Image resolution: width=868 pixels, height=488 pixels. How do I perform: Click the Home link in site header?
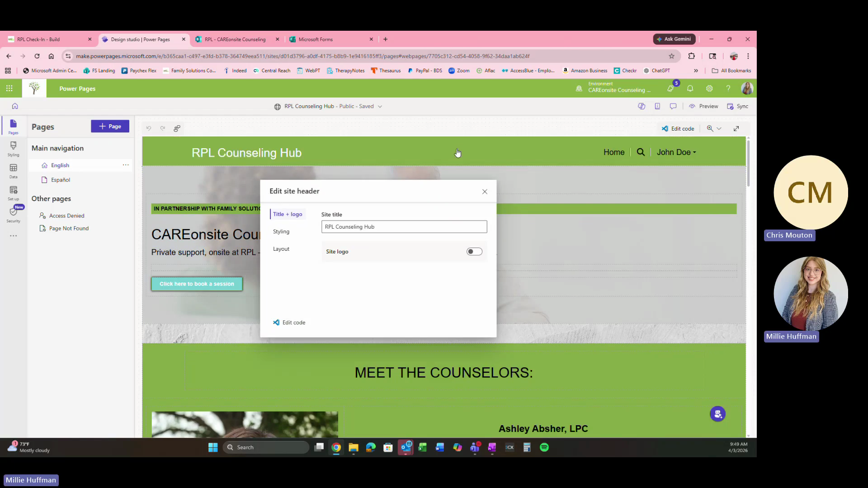click(614, 152)
